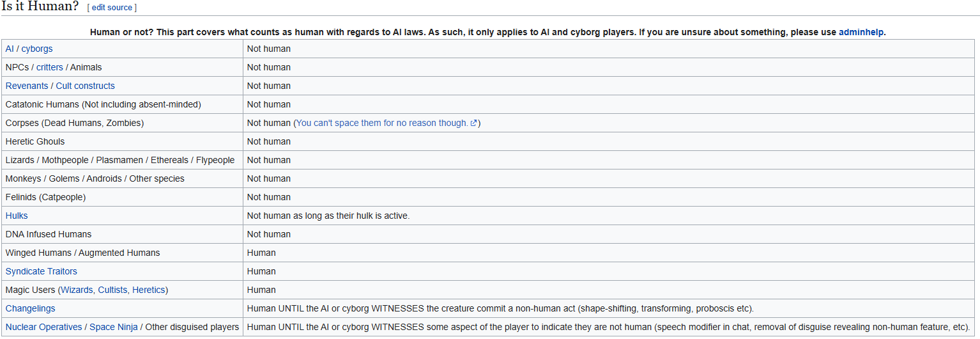Open the adminhelp link
Viewport: 980px width, 339px height.
[x=861, y=32]
